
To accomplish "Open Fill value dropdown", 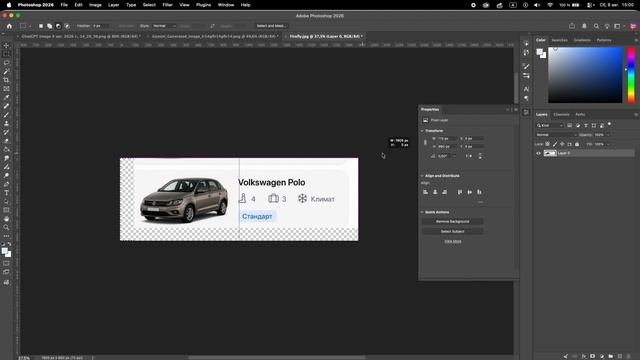I will [x=608, y=144].
